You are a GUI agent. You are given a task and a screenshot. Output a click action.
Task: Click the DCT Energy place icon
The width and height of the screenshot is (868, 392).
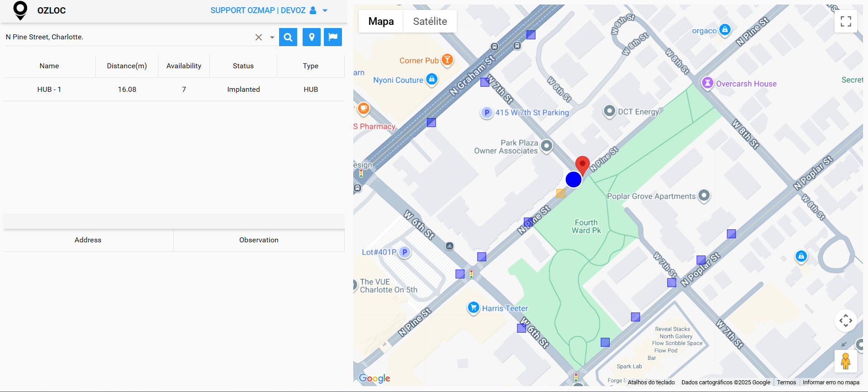click(610, 111)
